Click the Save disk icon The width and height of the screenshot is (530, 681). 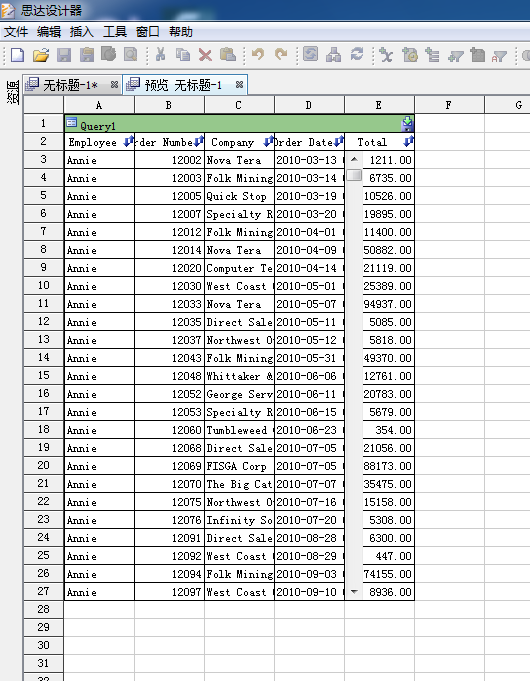[63, 55]
